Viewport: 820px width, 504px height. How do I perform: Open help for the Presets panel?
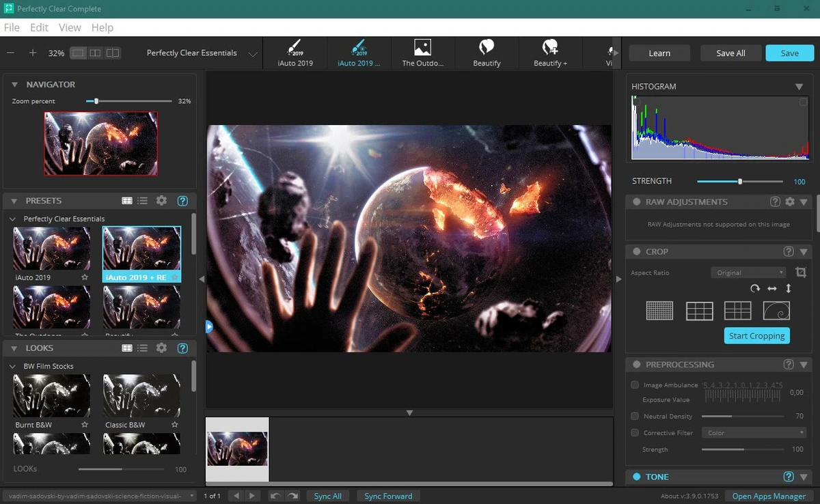coord(182,201)
